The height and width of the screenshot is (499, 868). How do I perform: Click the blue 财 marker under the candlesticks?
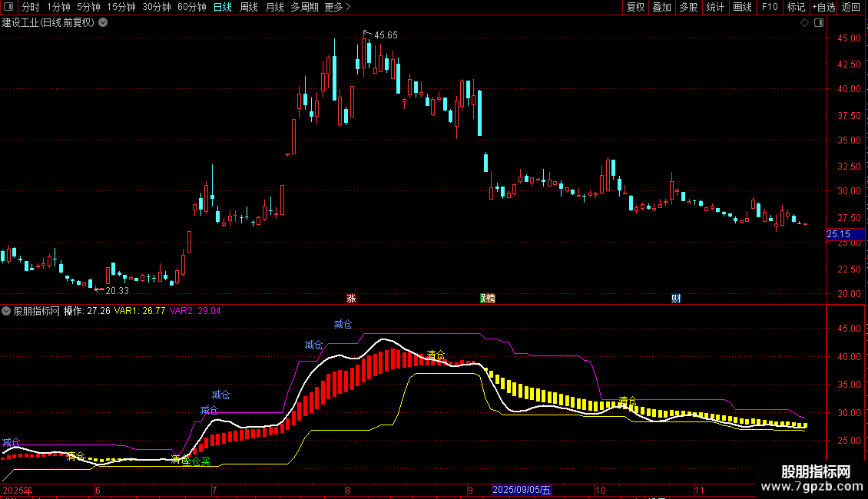click(x=676, y=298)
